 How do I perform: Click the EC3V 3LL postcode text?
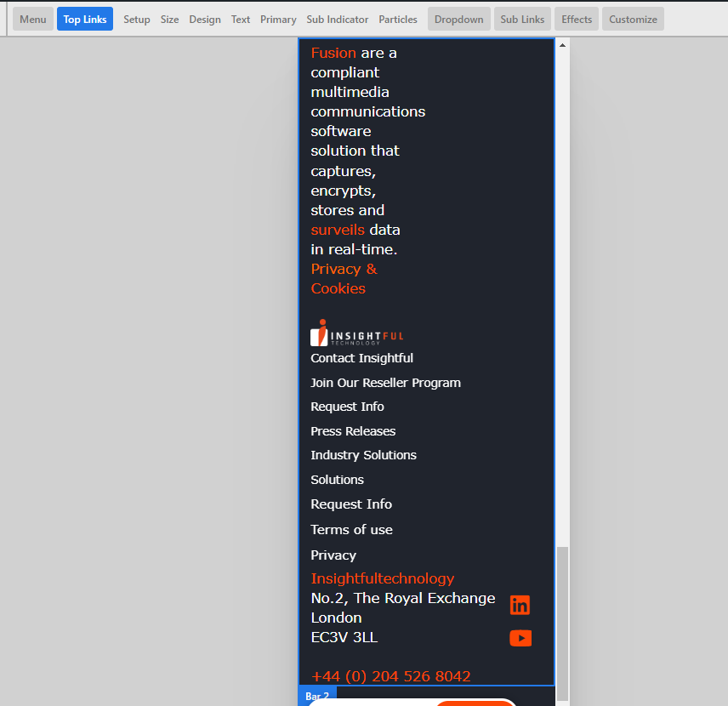[x=344, y=637]
